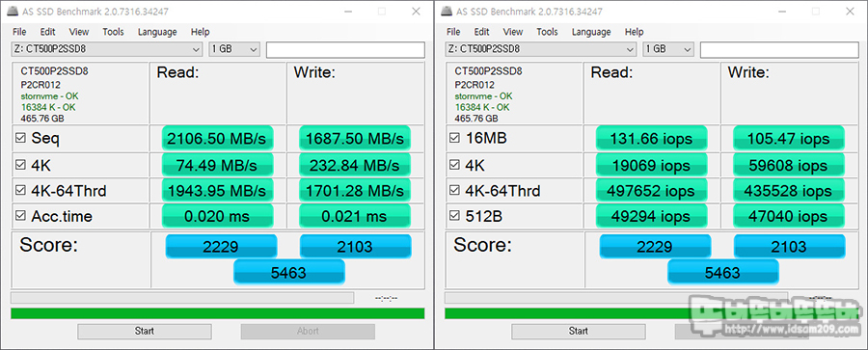Click the 2106.50 MB/s Seq read result
This screenshot has width=868, height=350.
(218, 139)
